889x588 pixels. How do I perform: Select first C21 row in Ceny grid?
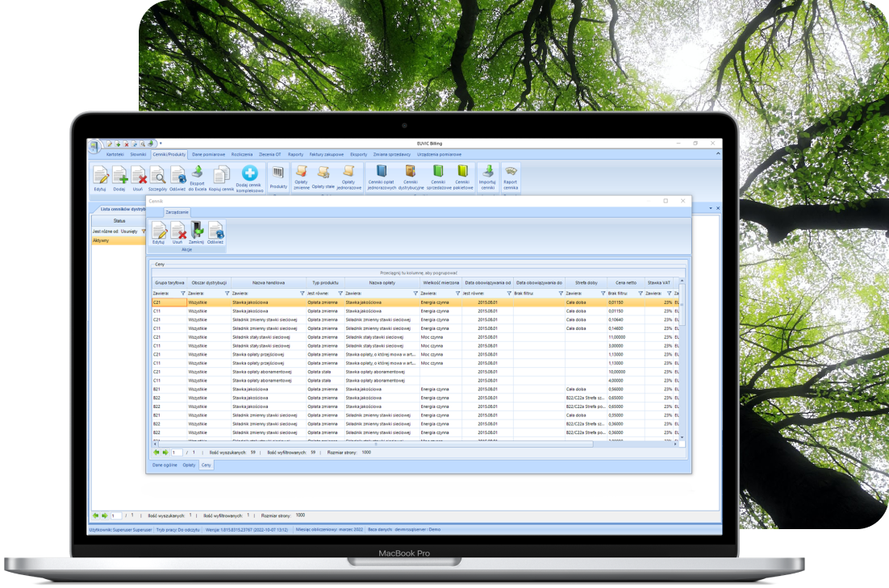point(415,302)
